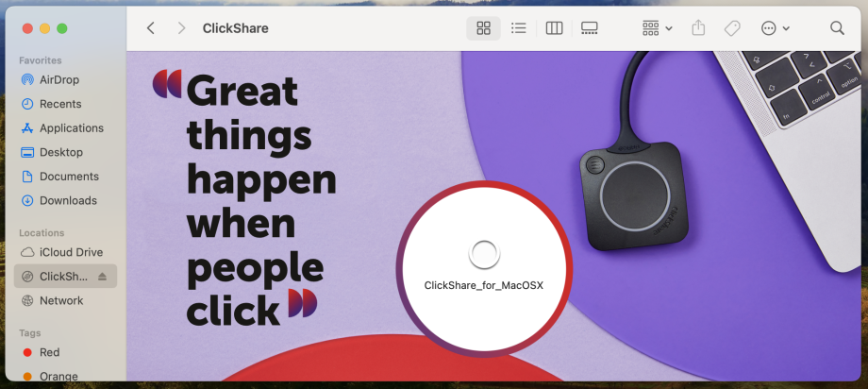
Task: Click the iCloud Drive cloud icon
Action: (27, 252)
